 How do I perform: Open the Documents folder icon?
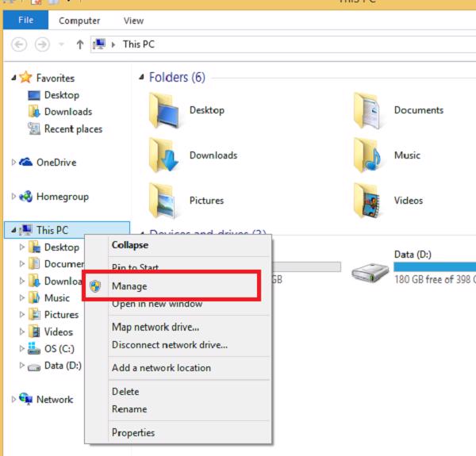(369, 110)
